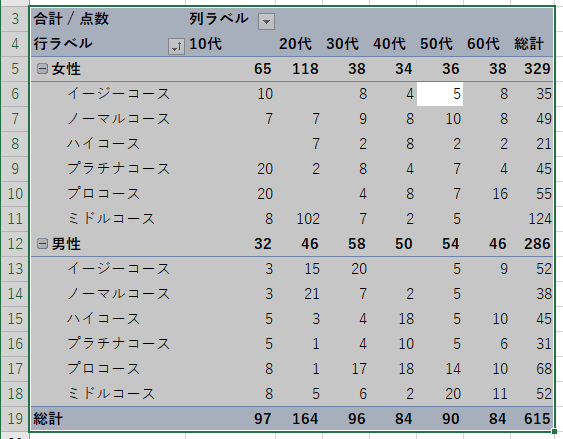Open the 列ラベル filter dropdown
The image size is (563, 439).
[x=266, y=22]
